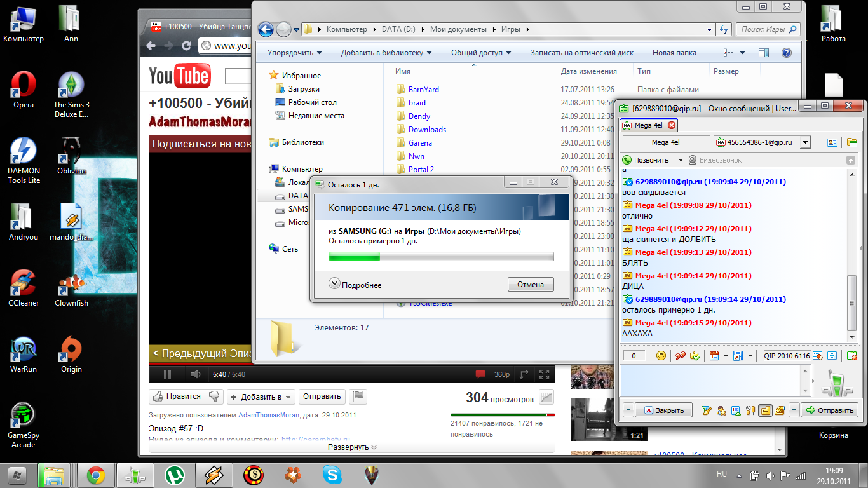
Task: Click Позвонить to call the contact
Action: point(646,160)
